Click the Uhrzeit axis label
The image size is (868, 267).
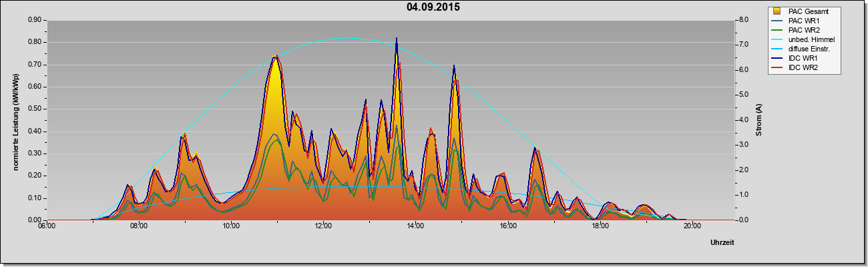(722, 243)
